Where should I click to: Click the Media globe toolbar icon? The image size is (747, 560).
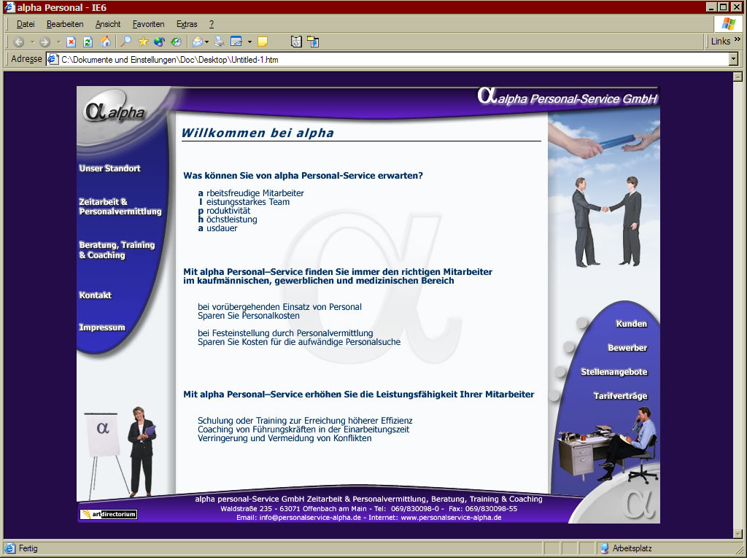pyautogui.click(x=159, y=42)
